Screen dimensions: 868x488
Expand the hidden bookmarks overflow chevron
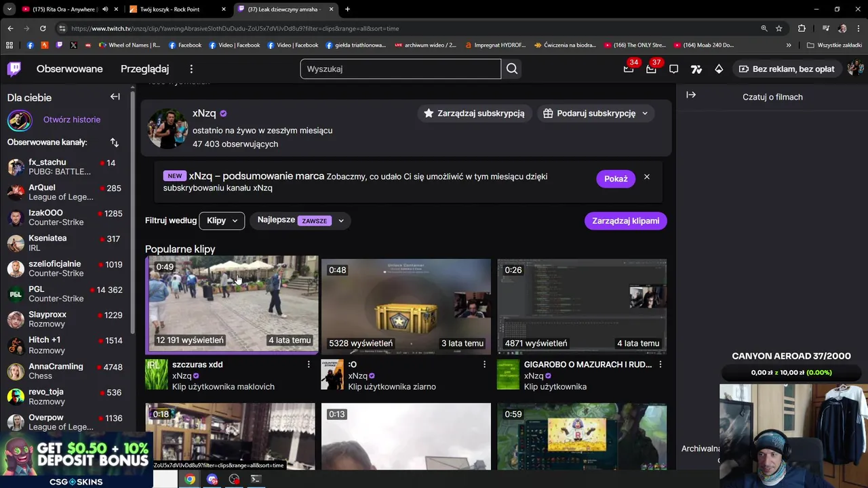point(789,45)
